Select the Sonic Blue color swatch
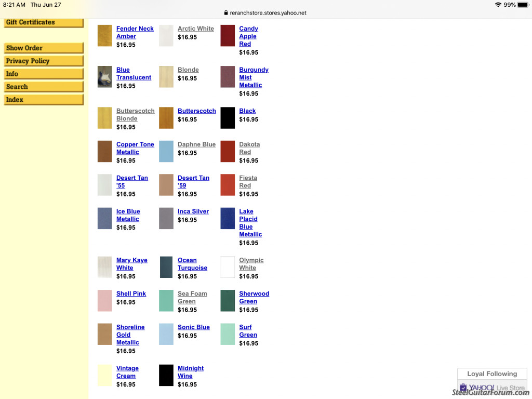 click(166, 334)
